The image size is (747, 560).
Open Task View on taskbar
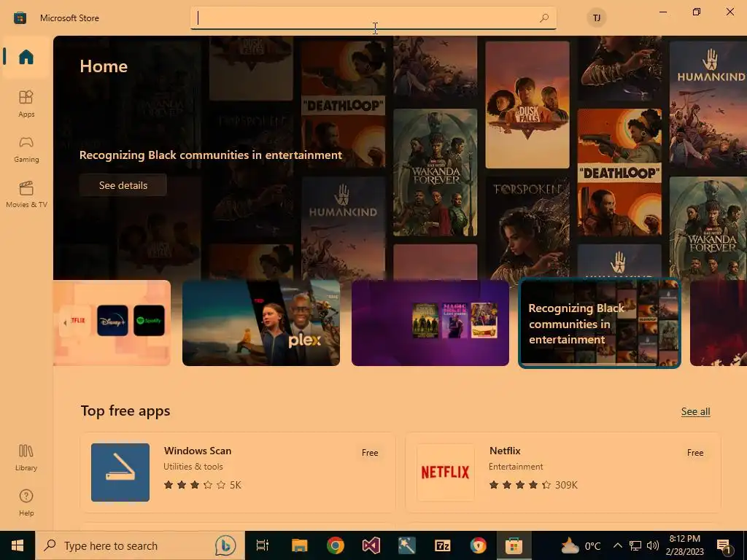coord(263,545)
